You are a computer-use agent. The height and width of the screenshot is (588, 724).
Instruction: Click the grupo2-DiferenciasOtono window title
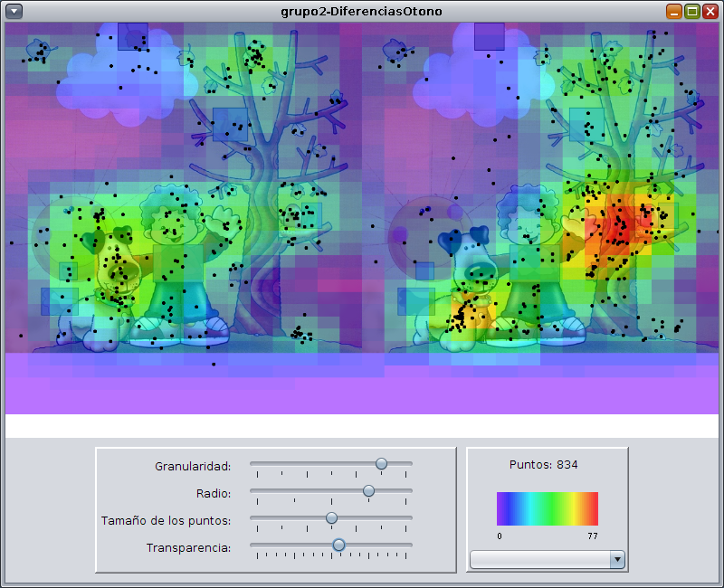(x=361, y=11)
